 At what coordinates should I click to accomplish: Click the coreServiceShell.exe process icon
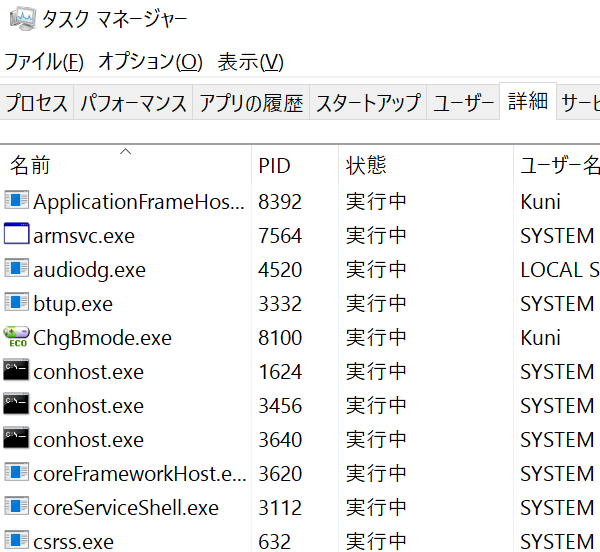click(16, 506)
